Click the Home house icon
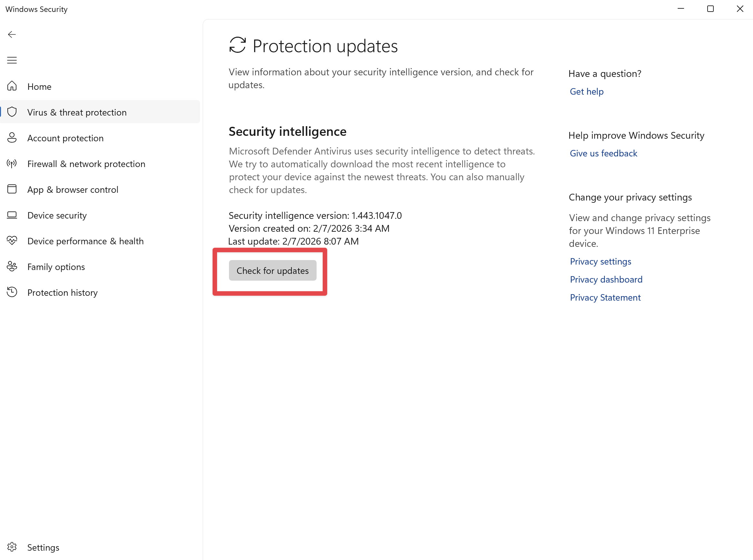The image size is (753, 560). click(12, 86)
